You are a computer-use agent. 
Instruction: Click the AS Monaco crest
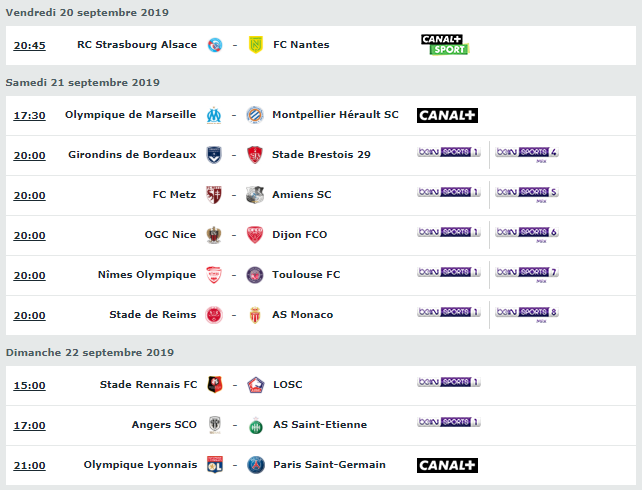[255, 315]
